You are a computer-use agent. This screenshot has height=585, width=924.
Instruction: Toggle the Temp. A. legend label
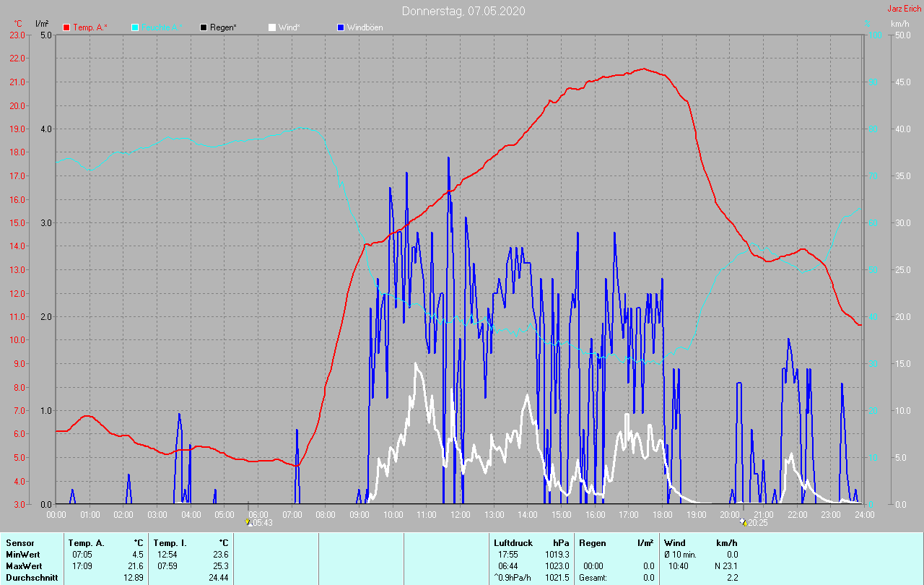pyautogui.click(x=90, y=27)
